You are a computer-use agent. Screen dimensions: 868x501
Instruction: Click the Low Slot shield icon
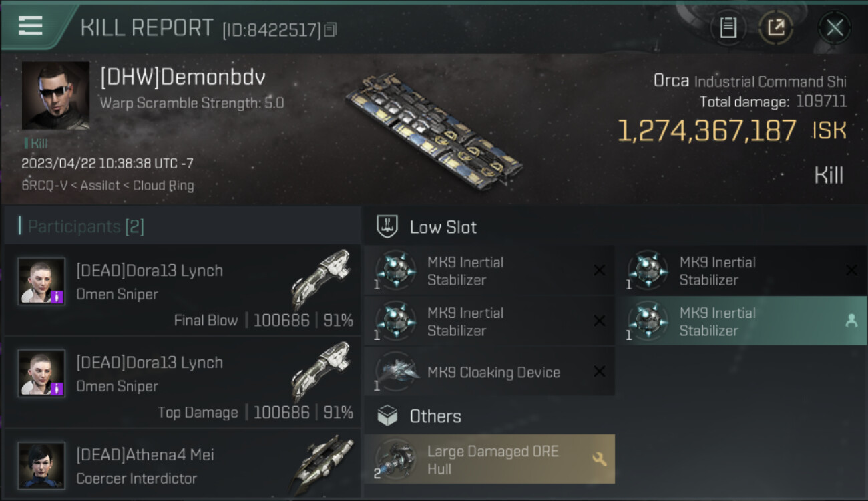click(x=387, y=226)
